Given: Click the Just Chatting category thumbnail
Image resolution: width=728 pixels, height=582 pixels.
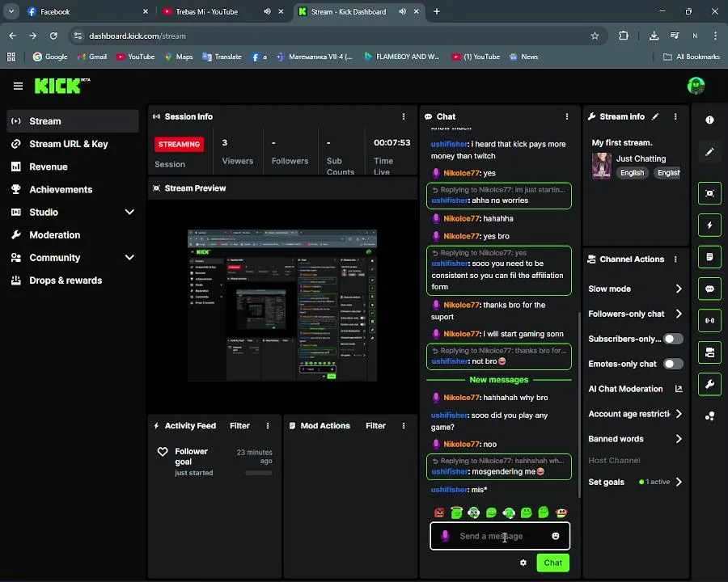Looking at the screenshot, I should tap(601, 165).
